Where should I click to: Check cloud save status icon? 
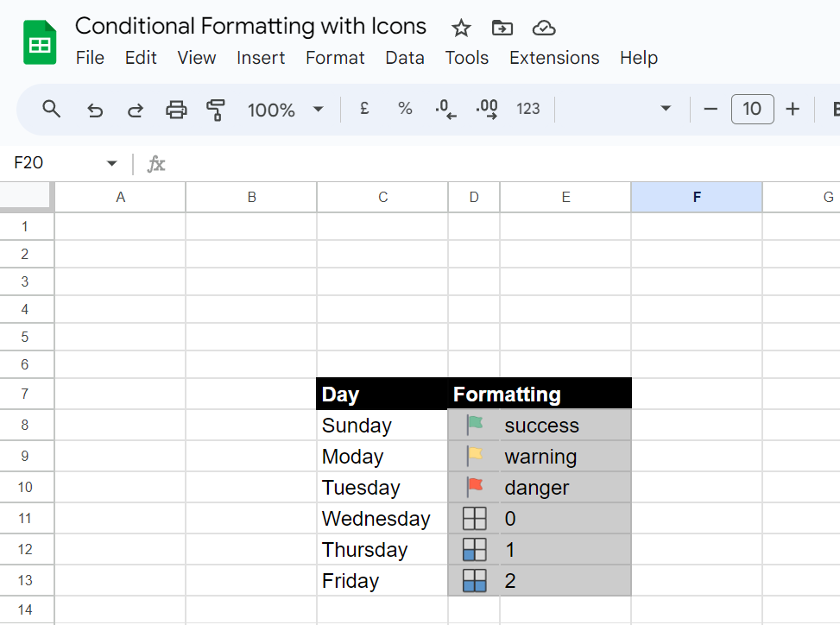[x=544, y=28]
